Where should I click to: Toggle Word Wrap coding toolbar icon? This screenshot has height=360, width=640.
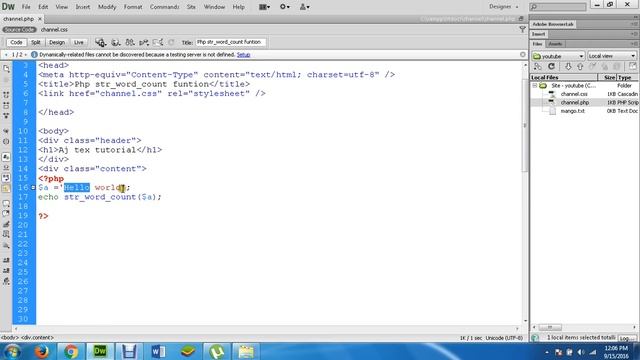[x=6, y=178]
